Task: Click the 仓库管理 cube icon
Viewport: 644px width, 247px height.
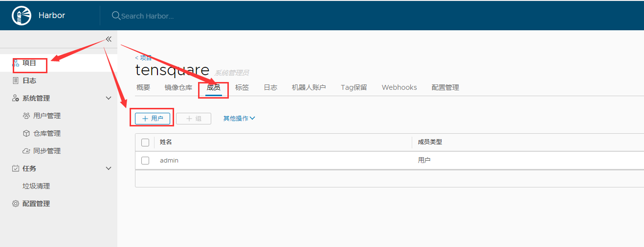Action: pyautogui.click(x=26, y=133)
